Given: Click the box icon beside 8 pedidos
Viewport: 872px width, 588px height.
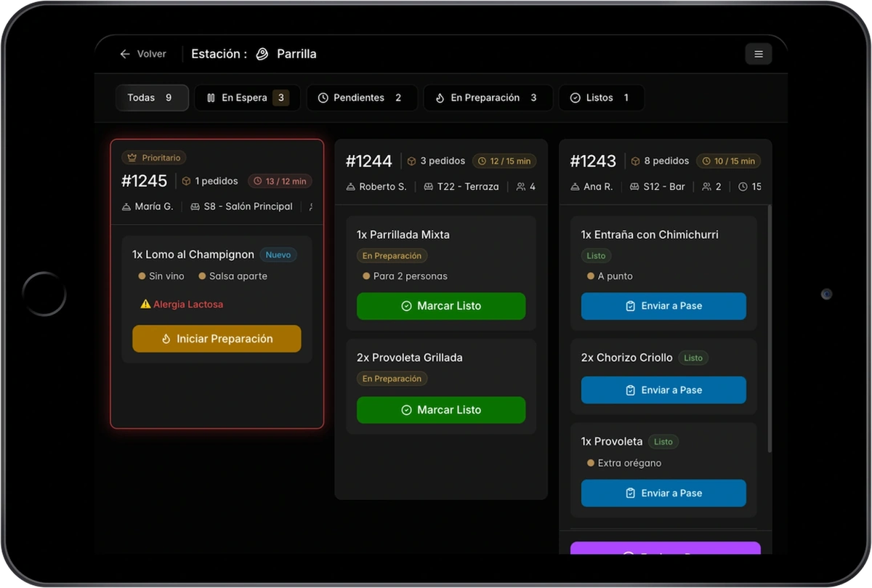Looking at the screenshot, I should tap(635, 161).
